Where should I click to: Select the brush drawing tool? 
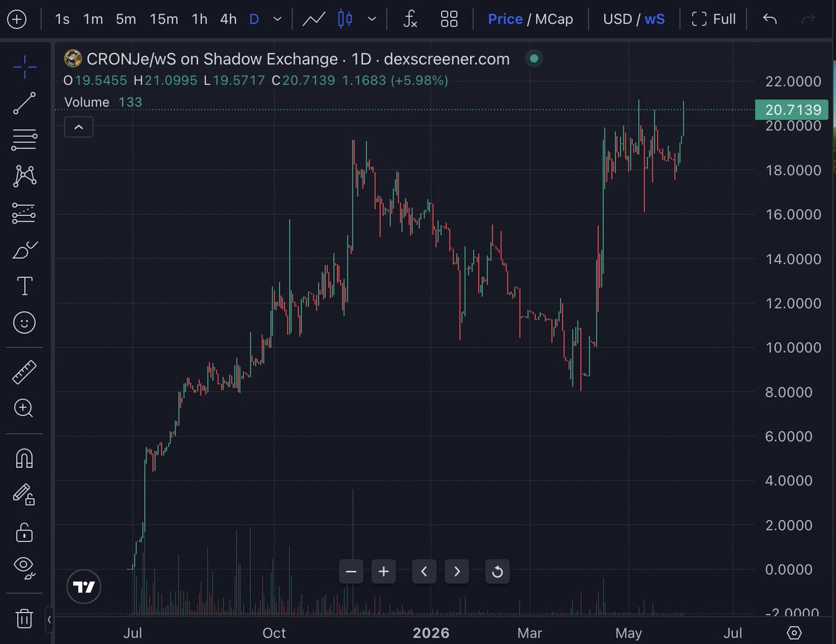[x=24, y=249]
